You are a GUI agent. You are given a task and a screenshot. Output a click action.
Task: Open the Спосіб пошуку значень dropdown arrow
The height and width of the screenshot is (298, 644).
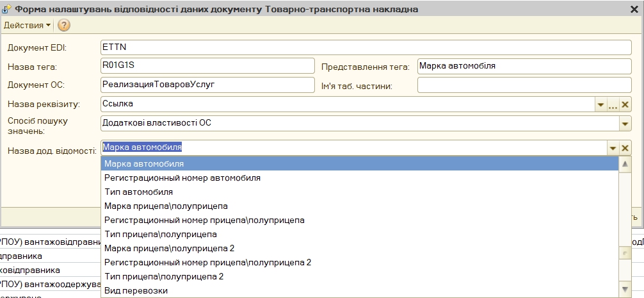click(x=625, y=124)
